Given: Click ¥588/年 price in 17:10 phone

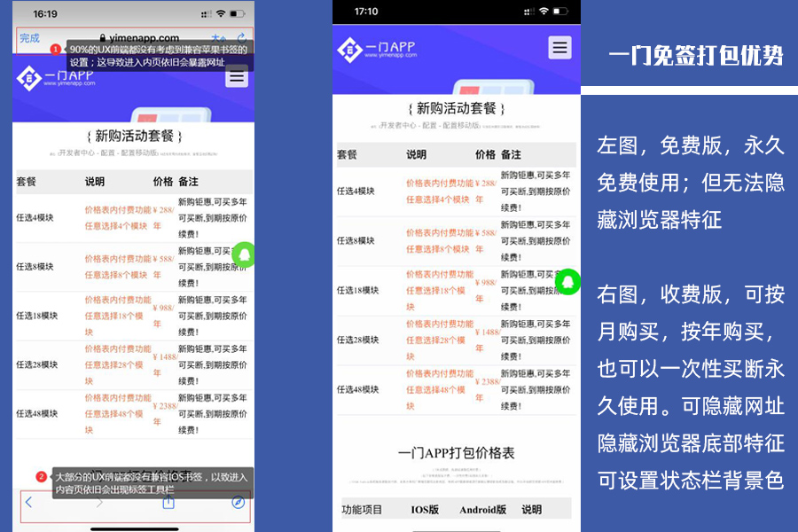Looking at the screenshot, I should click(486, 241).
